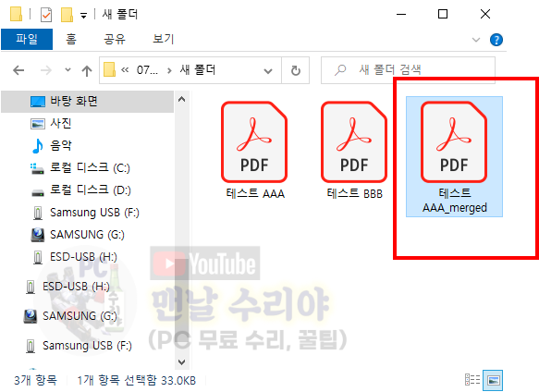Maximize the 새 폴더 window
The height and width of the screenshot is (392, 539).
tap(443, 15)
